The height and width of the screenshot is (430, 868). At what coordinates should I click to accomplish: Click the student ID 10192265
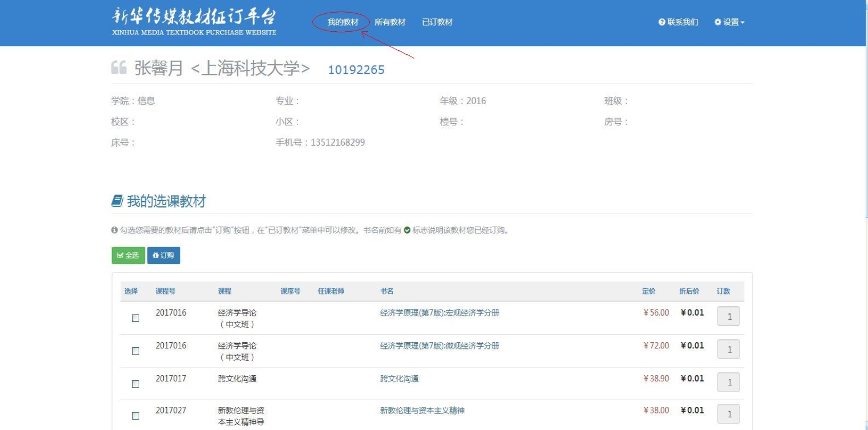point(356,70)
